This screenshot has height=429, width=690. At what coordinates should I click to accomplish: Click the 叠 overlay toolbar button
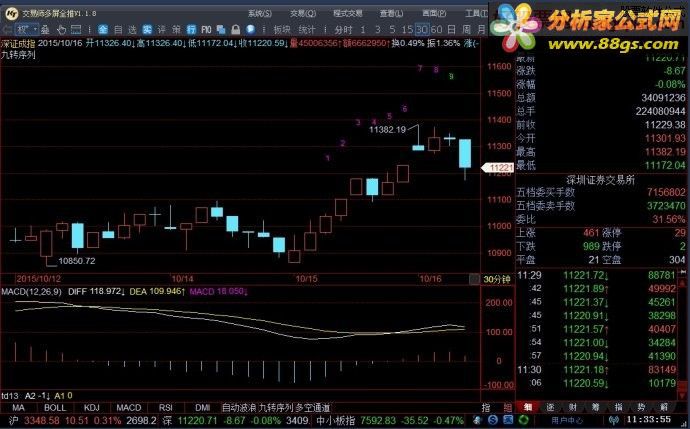(x=45, y=30)
